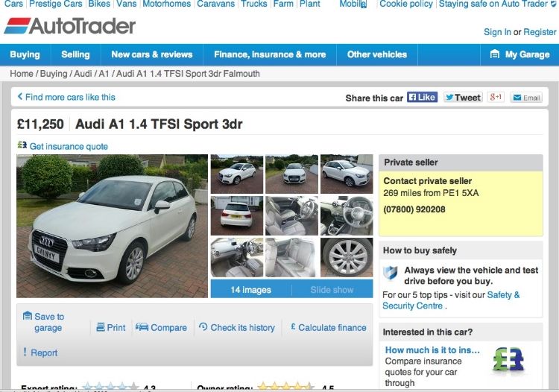Viewport: 559px width, 392px height.
Task: Click the seller phone number (07800) 920208
Action: click(414, 209)
